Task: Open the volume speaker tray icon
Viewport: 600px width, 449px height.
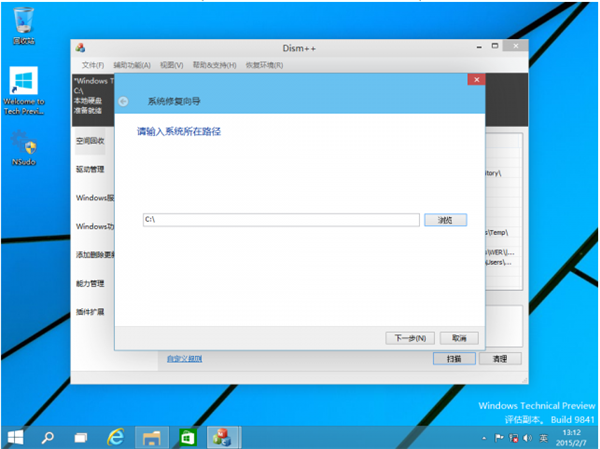Action: pos(528,438)
